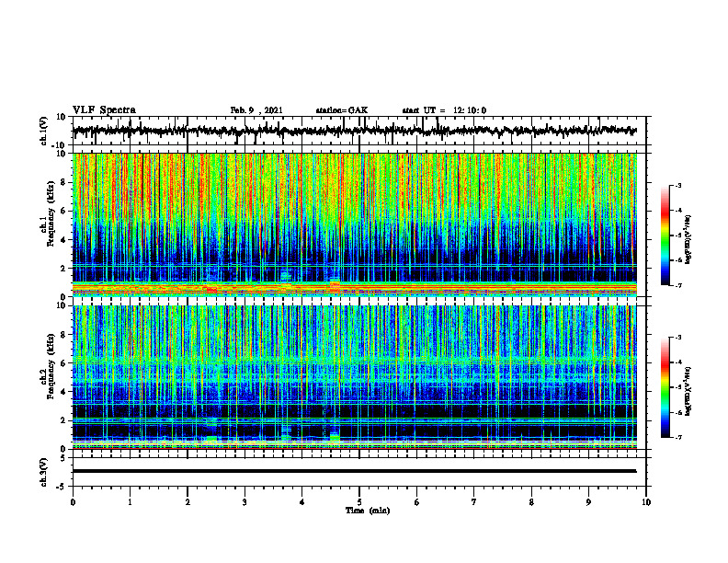The height and width of the screenshot is (563, 728).
Task: Click the "-7" label on the ch.2 color bar
Action: point(677,438)
